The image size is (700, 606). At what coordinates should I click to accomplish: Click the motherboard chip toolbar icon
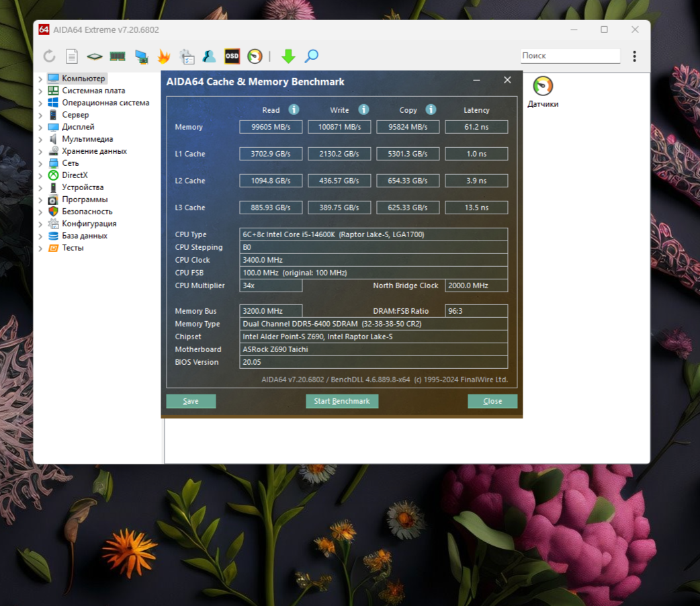(x=95, y=56)
